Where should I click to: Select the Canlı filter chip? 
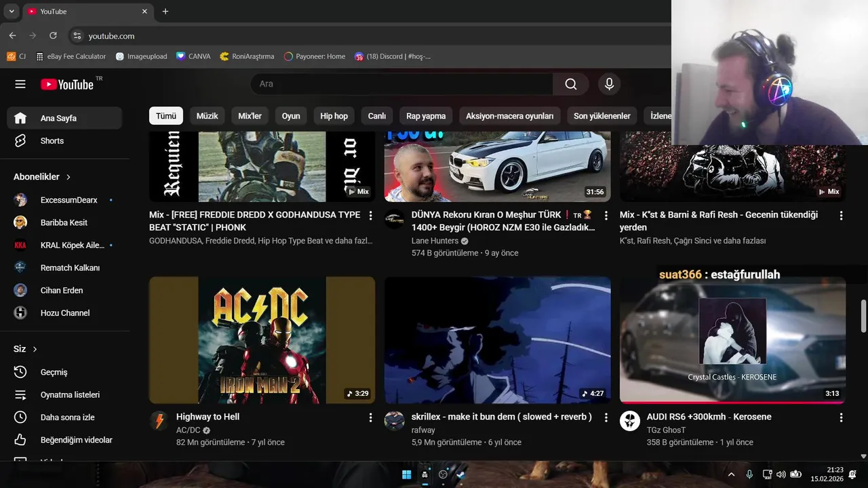(377, 116)
